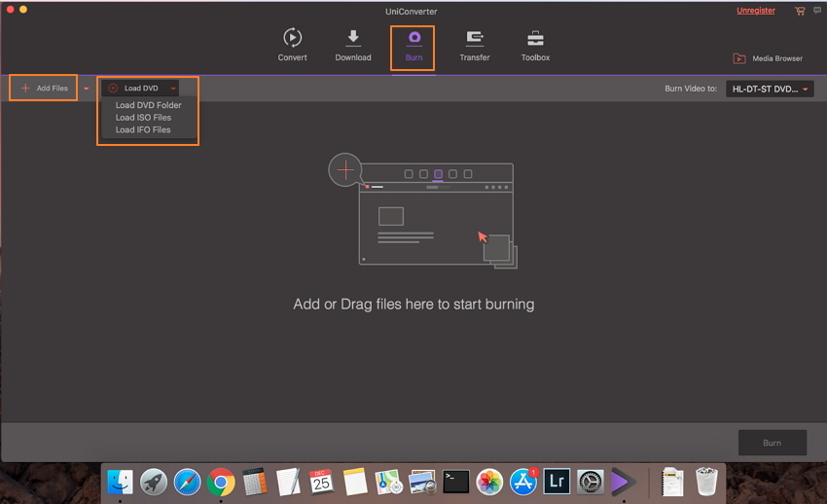Open System Preferences from the dock
The height and width of the screenshot is (504, 827).
[x=591, y=482]
